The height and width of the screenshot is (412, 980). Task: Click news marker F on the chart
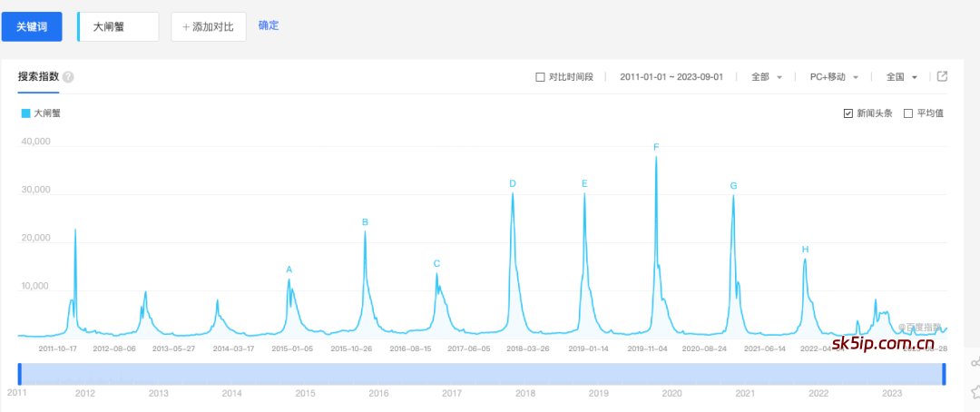point(656,147)
